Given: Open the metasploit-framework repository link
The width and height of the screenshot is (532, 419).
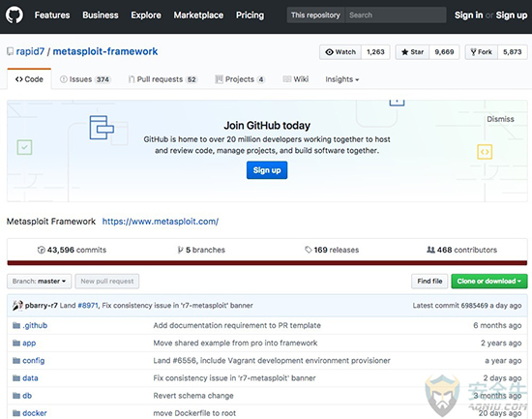Looking at the screenshot, I should pyautogui.click(x=105, y=51).
